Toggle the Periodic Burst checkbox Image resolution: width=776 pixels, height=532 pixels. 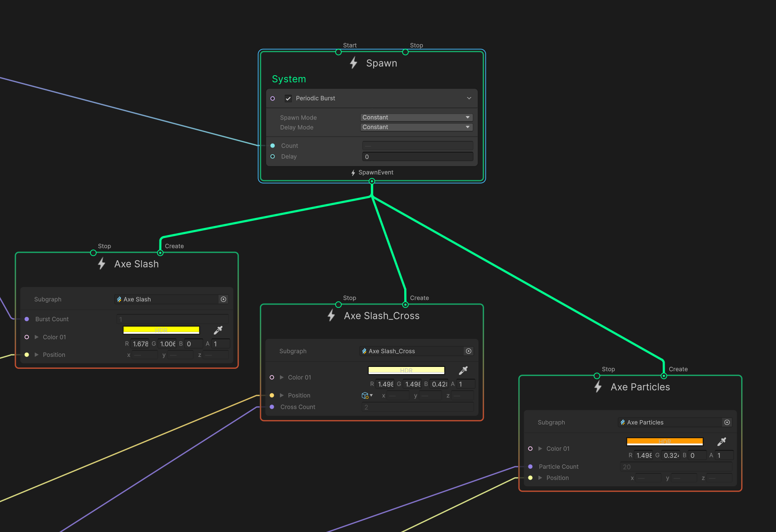point(288,98)
